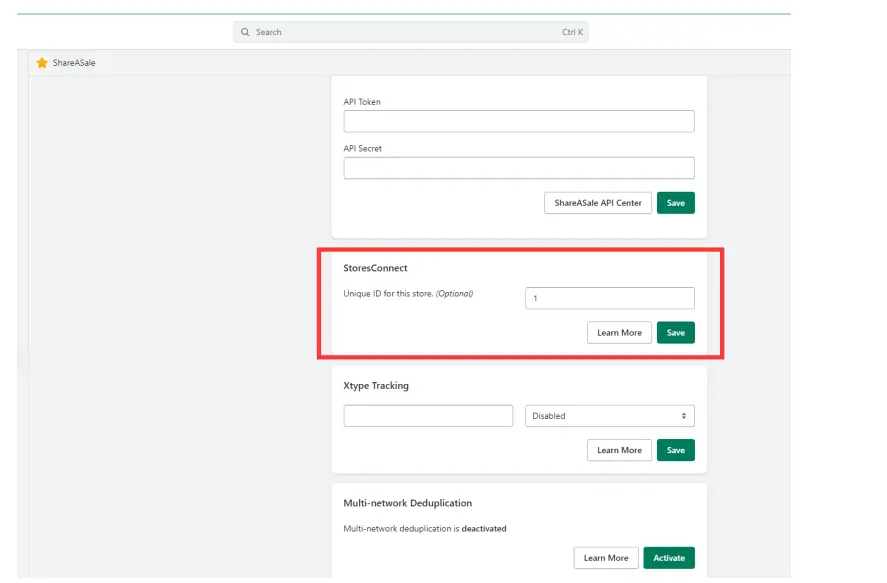The height and width of the screenshot is (583, 887).
Task: Open the ShareASale API Center
Action: [x=598, y=203]
